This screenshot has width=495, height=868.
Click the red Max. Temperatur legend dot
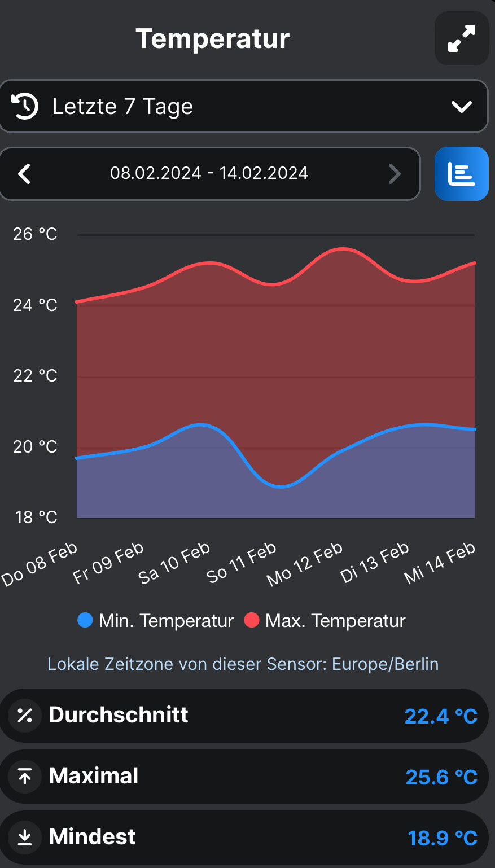tap(251, 620)
